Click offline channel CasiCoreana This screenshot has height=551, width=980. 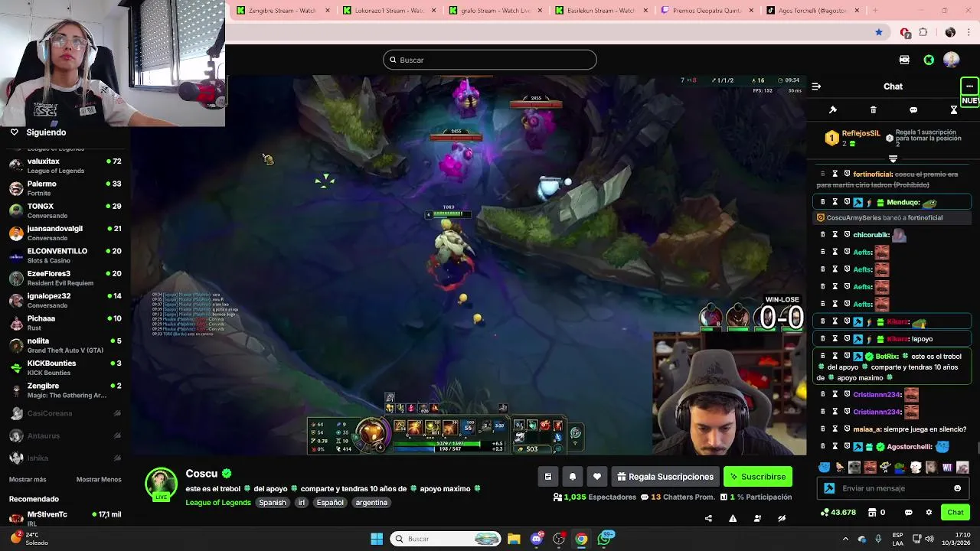pos(65,413)
